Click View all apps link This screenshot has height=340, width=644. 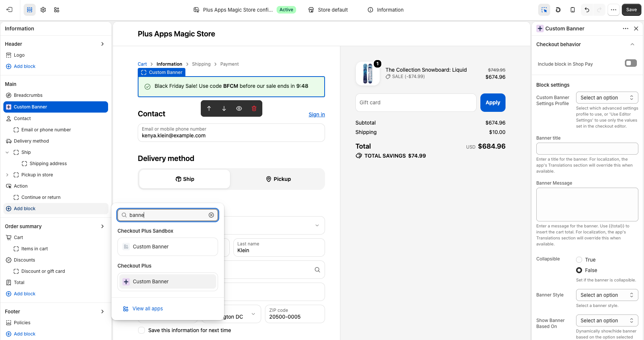[147, 308]
